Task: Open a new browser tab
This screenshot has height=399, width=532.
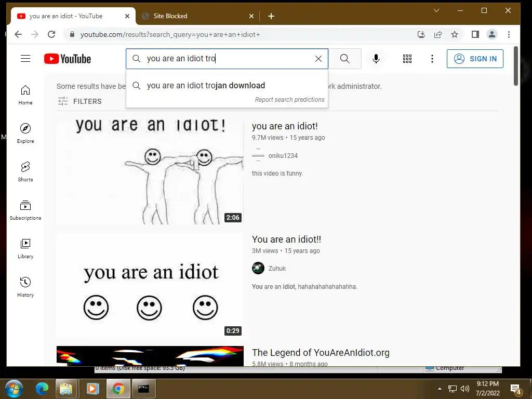Action: click(271, 16)
